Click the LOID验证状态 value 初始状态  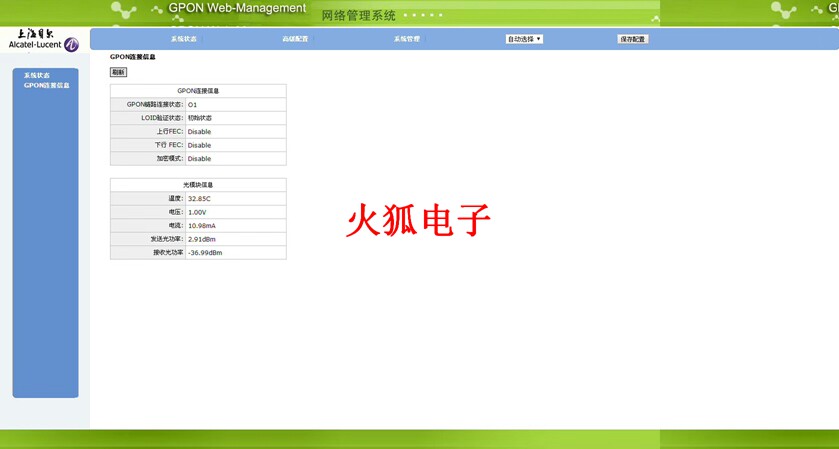point(200,118)
